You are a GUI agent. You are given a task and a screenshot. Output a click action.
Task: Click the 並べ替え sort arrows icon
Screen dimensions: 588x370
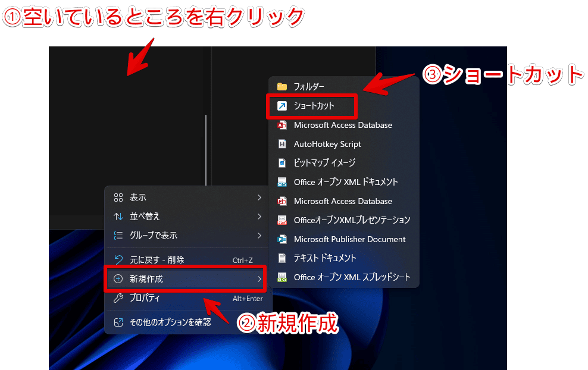click(118, 217)
